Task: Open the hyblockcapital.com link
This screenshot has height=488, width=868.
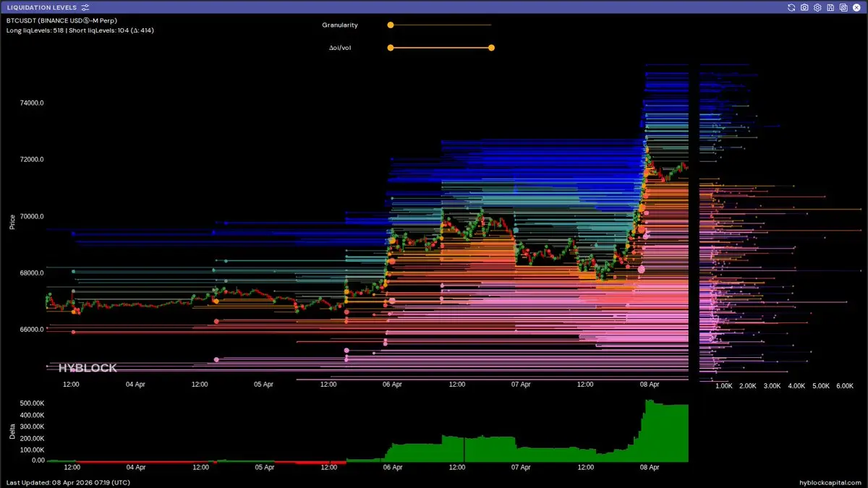Action: (831, 482)
